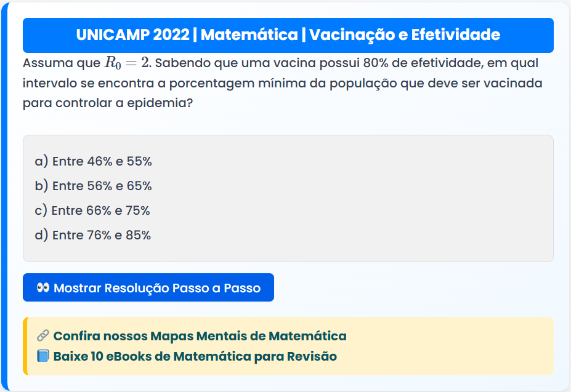Screen dimensions: 571x392
Task: Click the chain link icon beside Mapas Mentais
Action: click(43, 336)
